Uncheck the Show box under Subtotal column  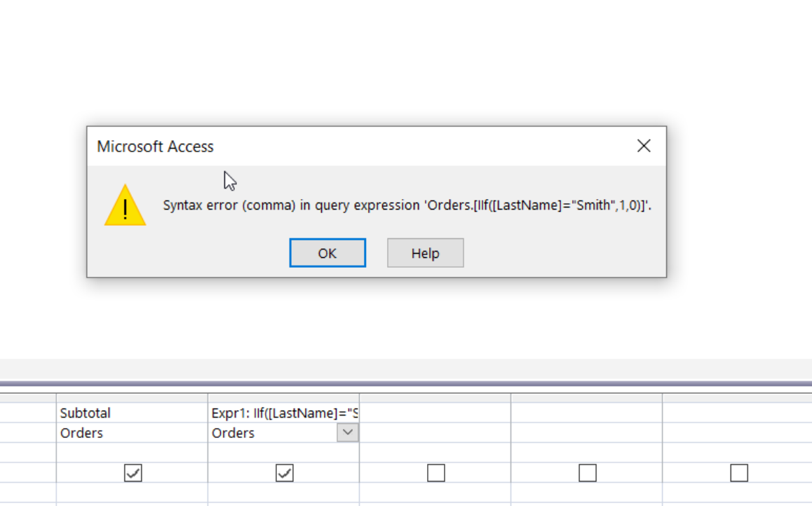(x=133, y=473)
